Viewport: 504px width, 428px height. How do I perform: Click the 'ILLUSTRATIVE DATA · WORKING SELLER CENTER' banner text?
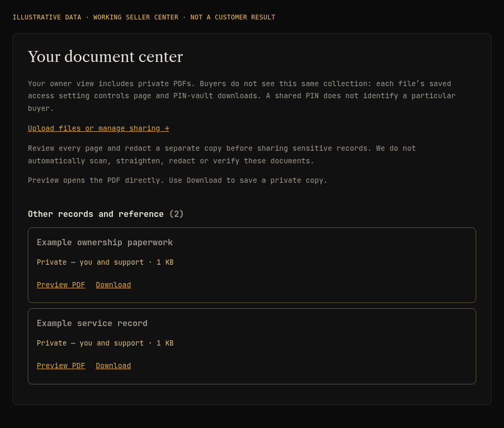pyautogui.click(x=144, y=17)
